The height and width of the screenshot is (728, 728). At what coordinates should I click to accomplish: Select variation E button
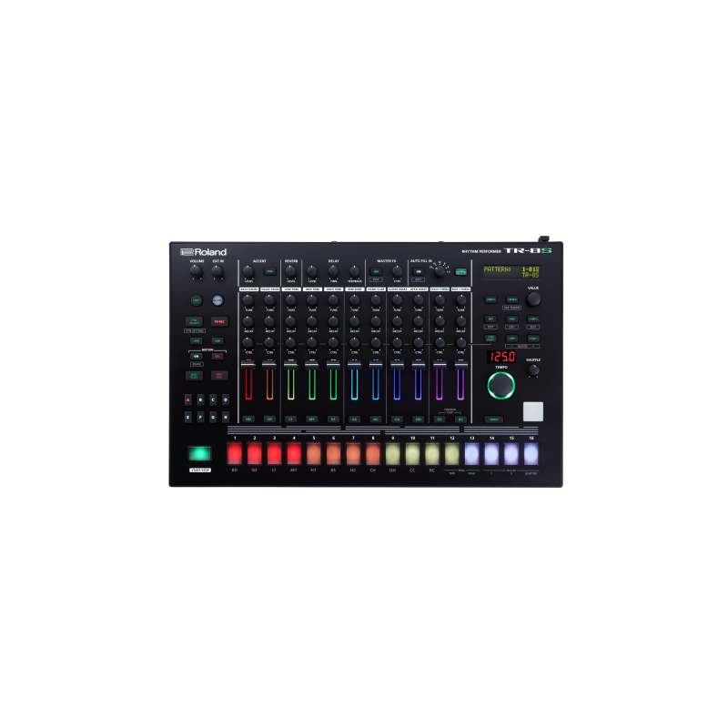coord(188,417)
